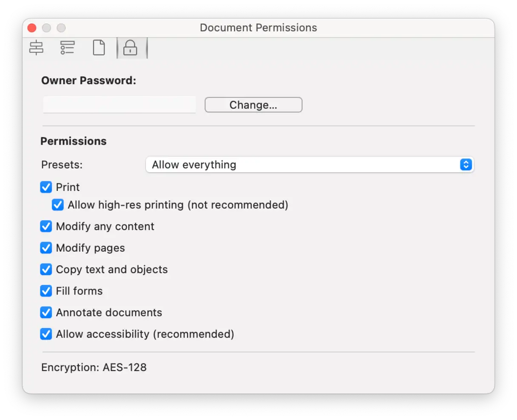This screenshot has height=420, width=517.
Task: Click the grayed-out zoom window button
Action: pyautogui.click(x=61, y=28)
